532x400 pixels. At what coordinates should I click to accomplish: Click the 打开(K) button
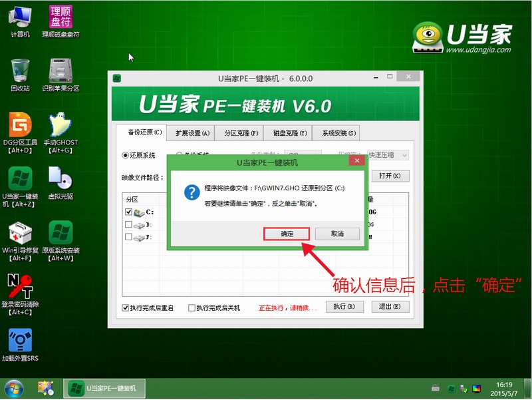[x=390, y=176]
